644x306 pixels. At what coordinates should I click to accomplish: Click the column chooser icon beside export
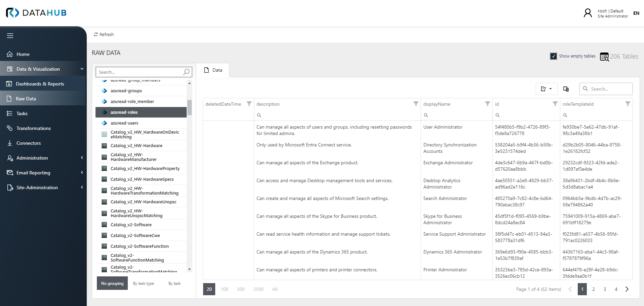click(x=566, y=89)
